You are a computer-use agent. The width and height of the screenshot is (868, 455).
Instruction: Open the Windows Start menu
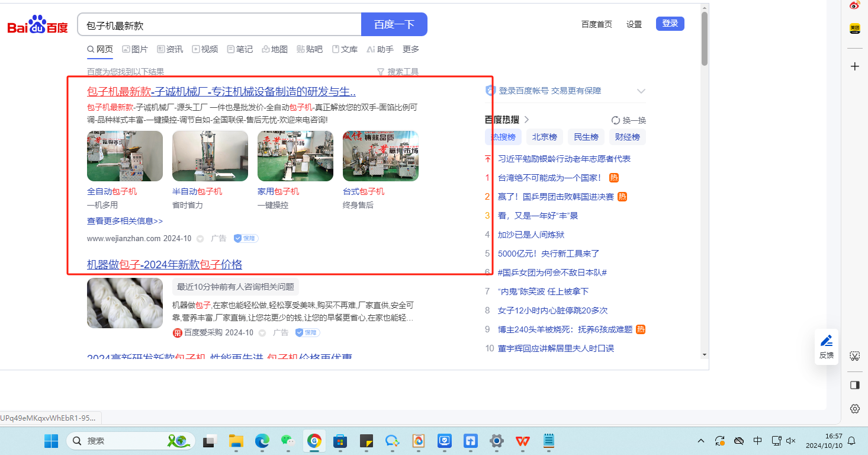(x=52, y=441)
